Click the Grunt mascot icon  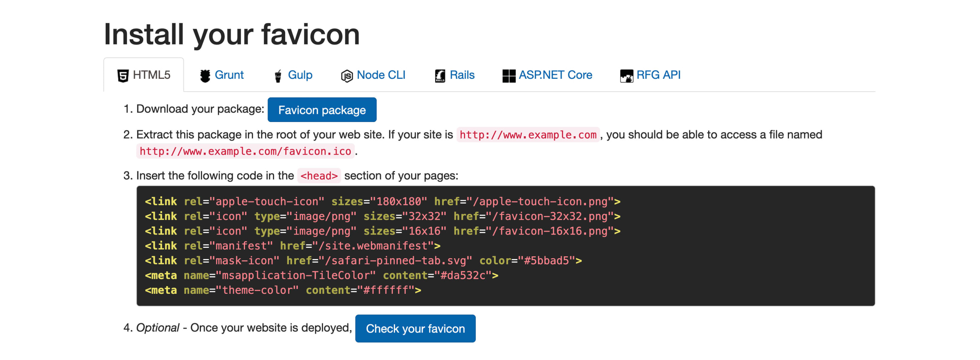[x=205, y=75]
